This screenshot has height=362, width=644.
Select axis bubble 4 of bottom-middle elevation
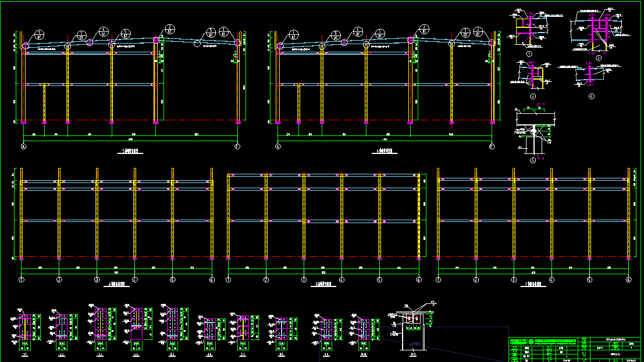click(x=341, y=279)
